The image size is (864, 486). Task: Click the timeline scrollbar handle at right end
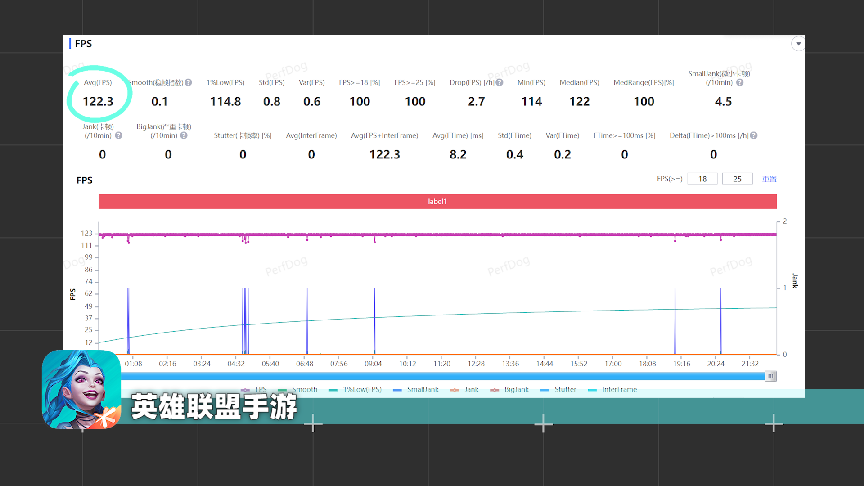pyautogui.click(x=770, y=376)
